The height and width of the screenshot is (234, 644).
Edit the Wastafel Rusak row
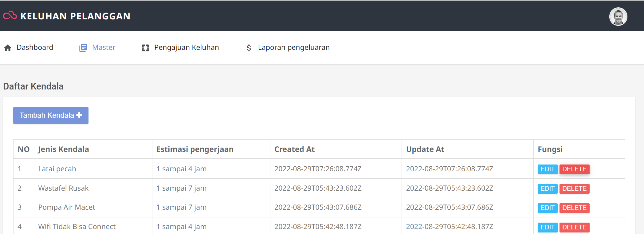547,188
